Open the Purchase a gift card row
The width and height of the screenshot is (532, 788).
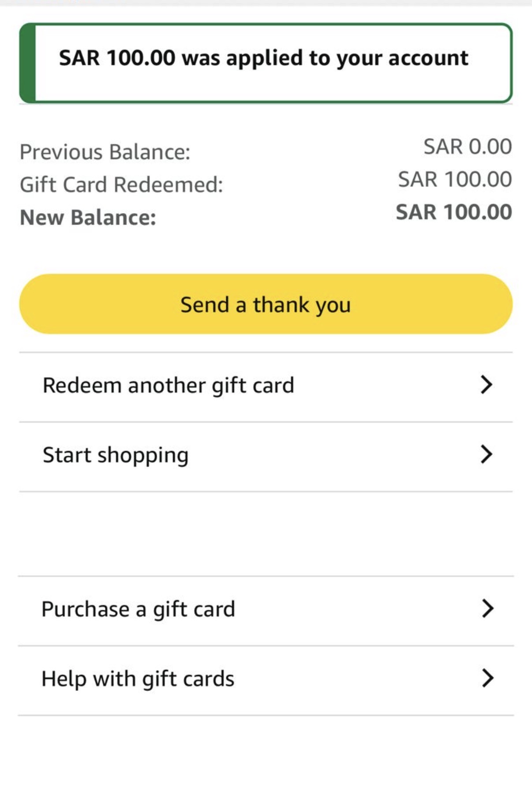pyautogui.click(x=138, y=609)
